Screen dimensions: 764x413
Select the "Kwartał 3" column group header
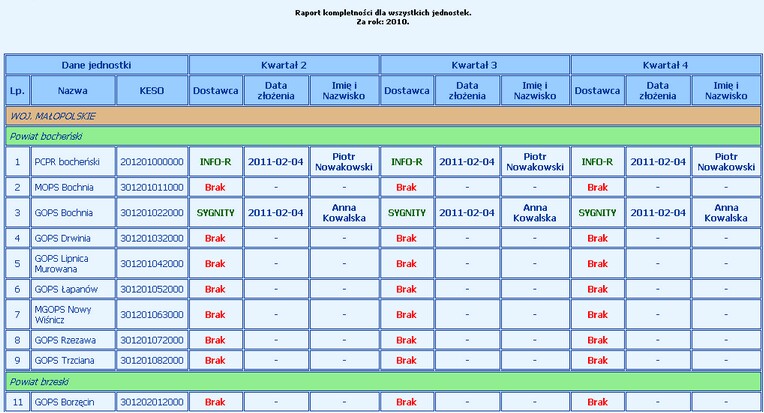click(474, 65)
